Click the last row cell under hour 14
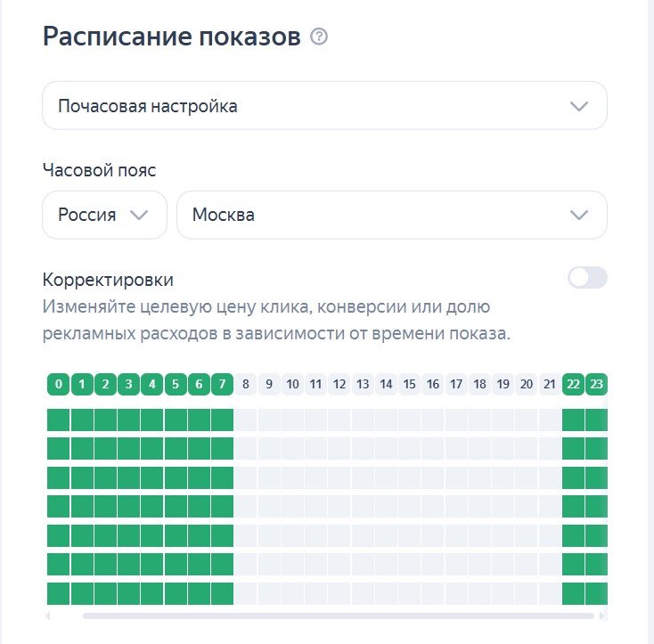 pos(386,593)
